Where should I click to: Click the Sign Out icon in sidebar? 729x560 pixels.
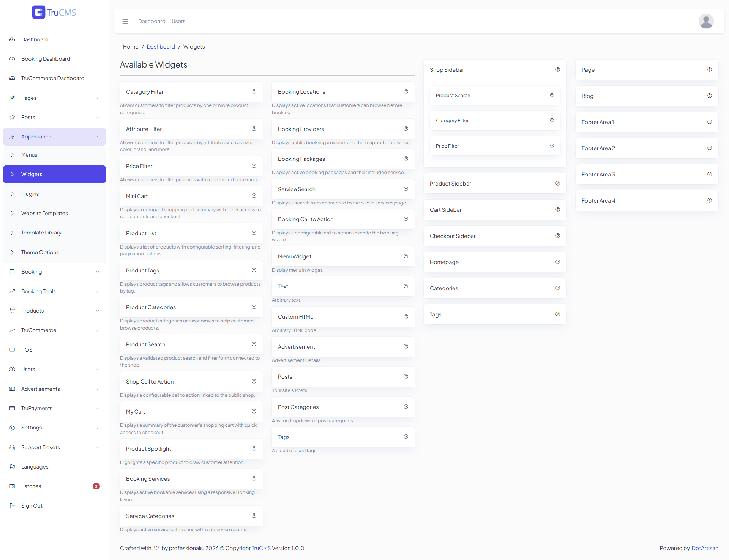(12, 506)
